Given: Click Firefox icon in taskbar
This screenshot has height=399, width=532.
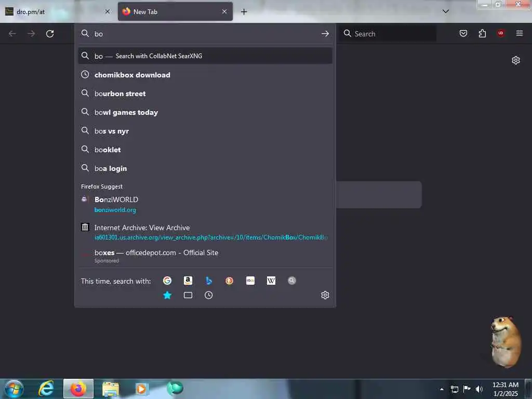Looking at the screenshot, I should tap(78, 389).
